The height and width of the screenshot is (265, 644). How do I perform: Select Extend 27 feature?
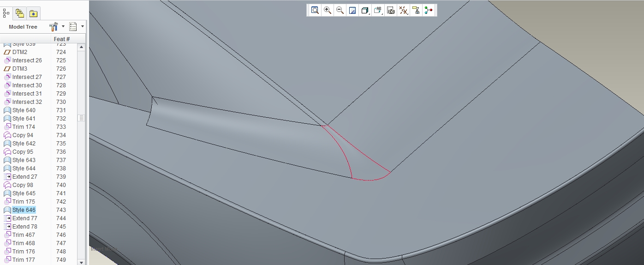[24, 177]
